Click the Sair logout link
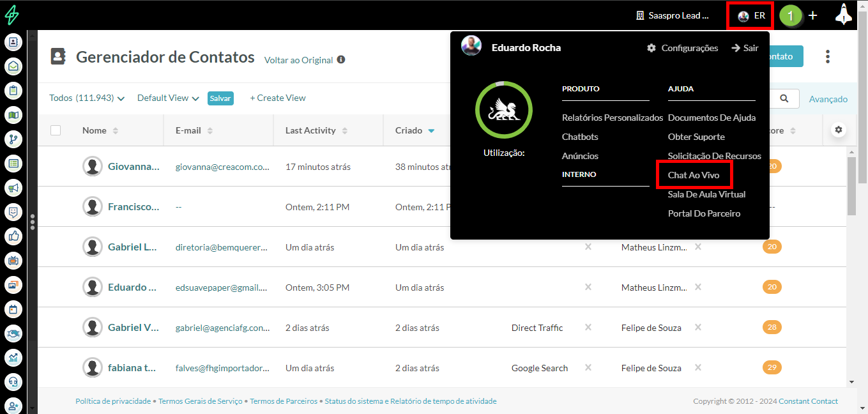This screenshot has height=414, width=868. point(745,48)
